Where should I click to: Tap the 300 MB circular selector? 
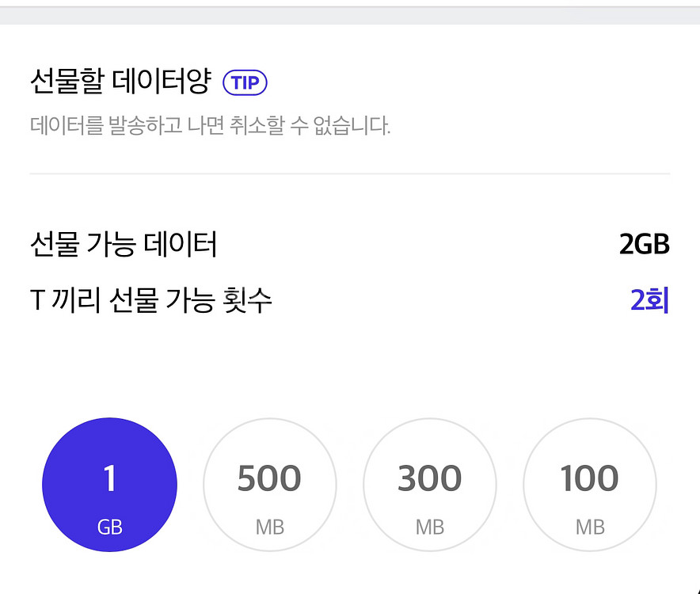pyautogui.click(x=430, y=485)
